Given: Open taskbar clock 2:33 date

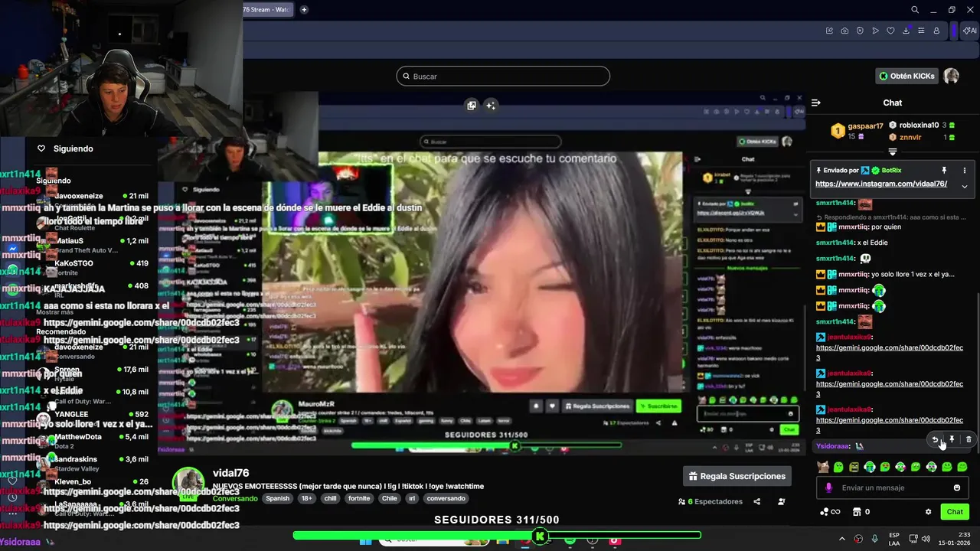Looking at the screenshot, I should point(956,539).
